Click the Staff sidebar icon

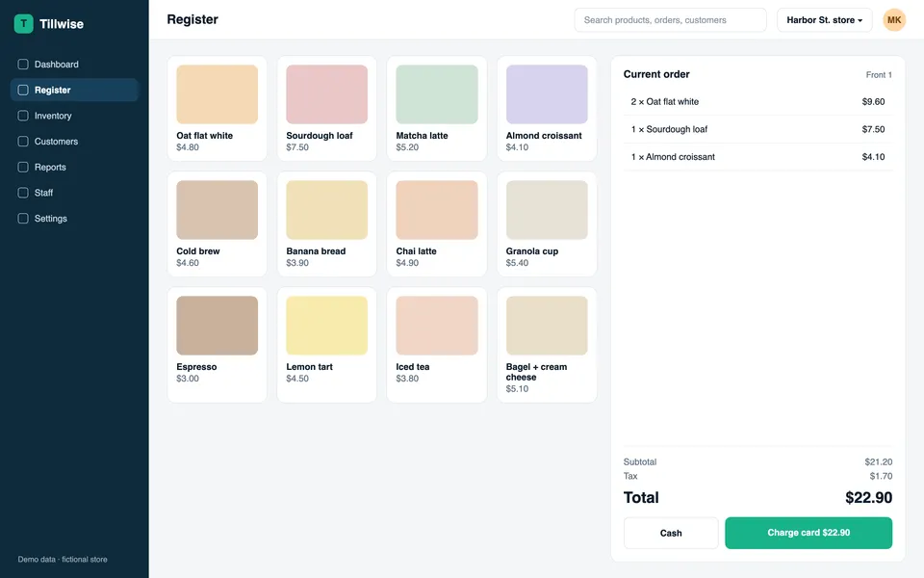tap(23, 193)
